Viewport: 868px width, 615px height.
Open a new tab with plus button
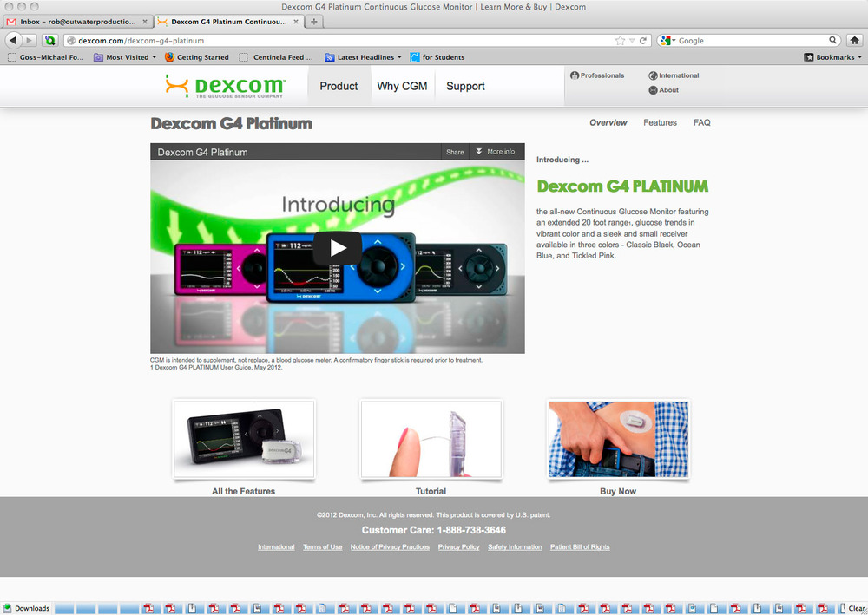coord(314,22)
